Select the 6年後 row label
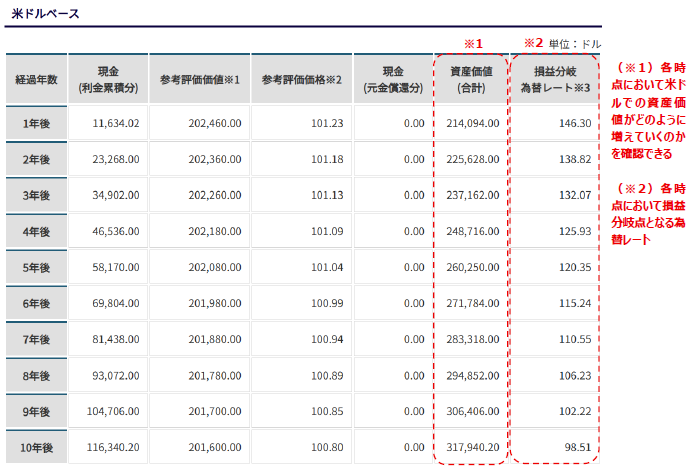Viewport: 695px width, 473px height. pos(36,304)
